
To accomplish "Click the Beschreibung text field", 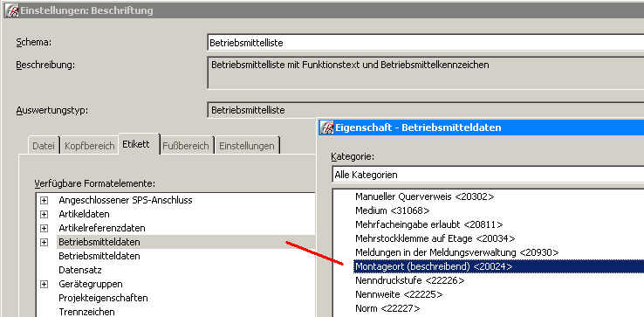I will (426, 72).
